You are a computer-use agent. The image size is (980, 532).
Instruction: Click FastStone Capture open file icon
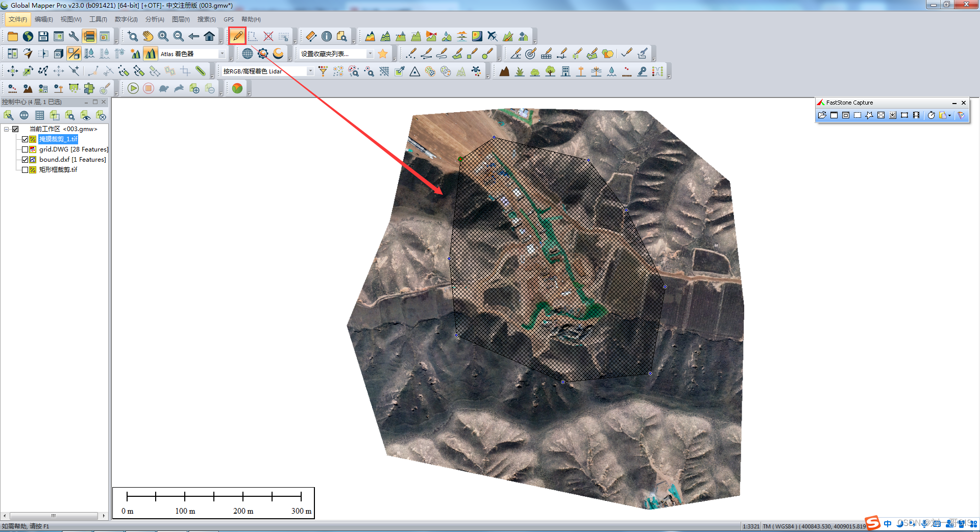click(x=822, y=115)
